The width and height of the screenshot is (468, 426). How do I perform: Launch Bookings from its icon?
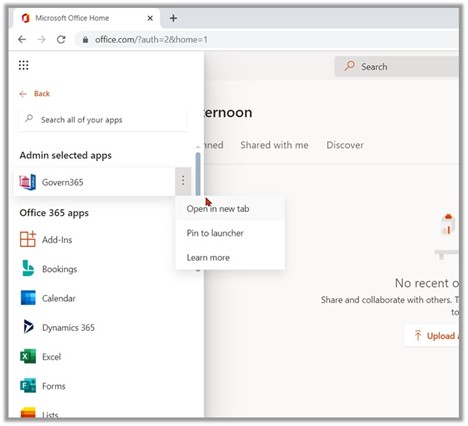(28, 268)
